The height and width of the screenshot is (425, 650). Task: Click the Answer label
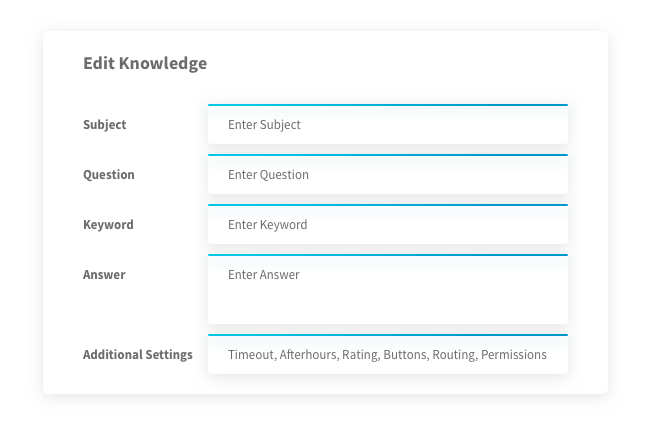pyautogui.click(x=104, y=275)
